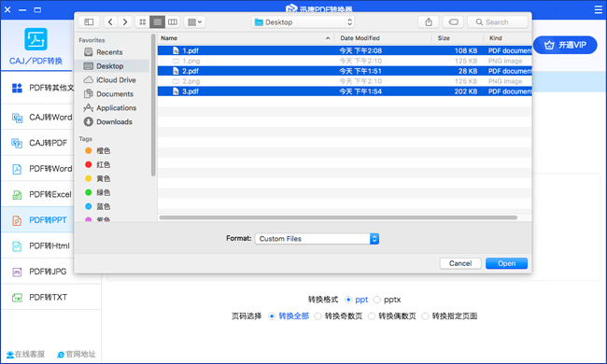Select the file 1.pdf
This screenshot has width=607, height=364.
345,50
